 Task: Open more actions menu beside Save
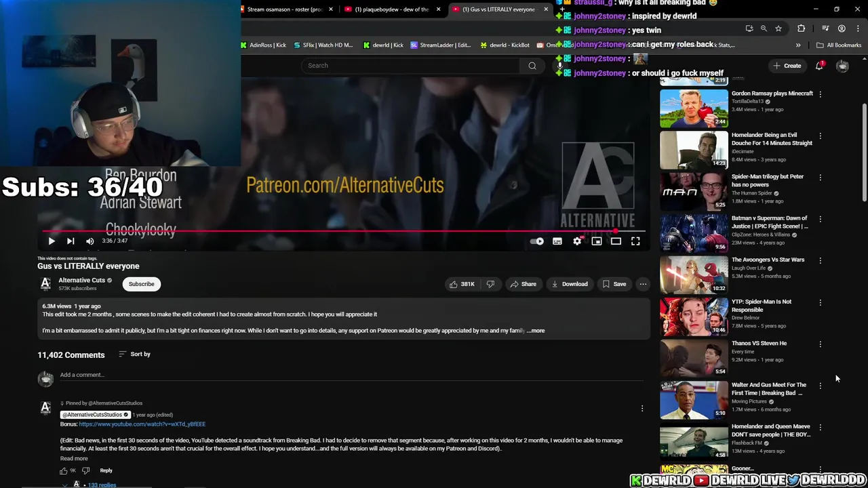[x=643, y=284]
